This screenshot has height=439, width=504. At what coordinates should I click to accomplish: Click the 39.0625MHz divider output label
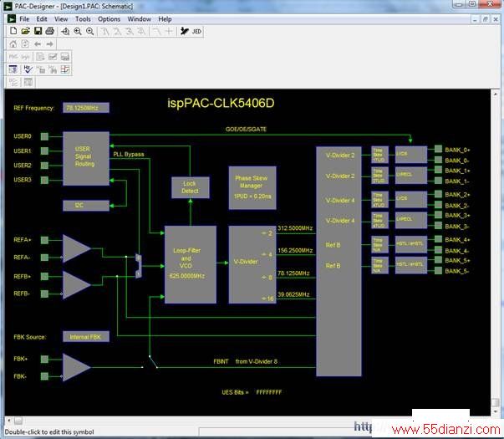coord(293,294)
